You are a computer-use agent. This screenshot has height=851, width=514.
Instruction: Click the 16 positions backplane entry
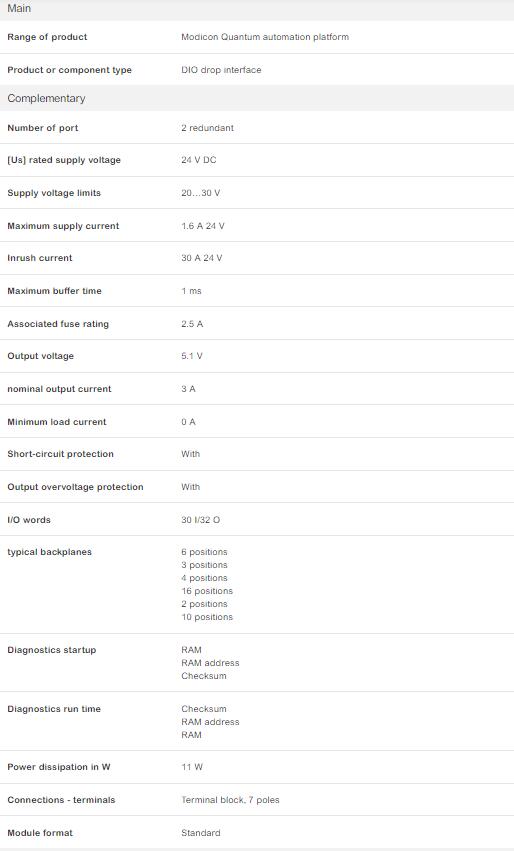coord(207,591)
